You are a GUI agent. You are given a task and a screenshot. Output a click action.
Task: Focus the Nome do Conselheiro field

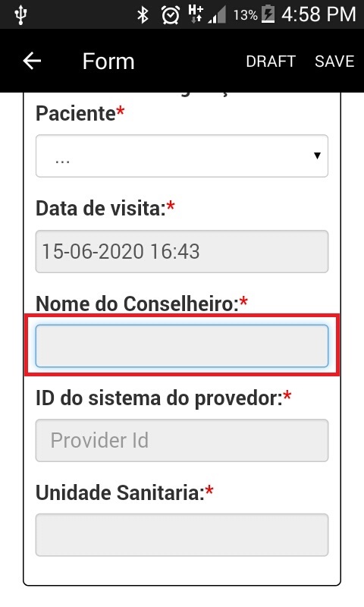coord(182,346)
